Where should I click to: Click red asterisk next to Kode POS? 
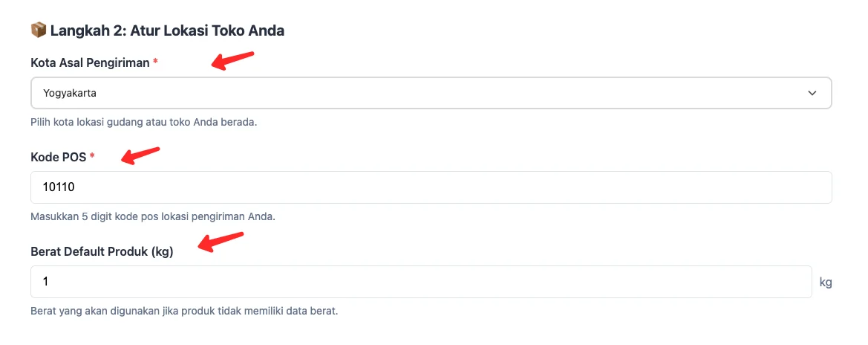click(93, 157)
